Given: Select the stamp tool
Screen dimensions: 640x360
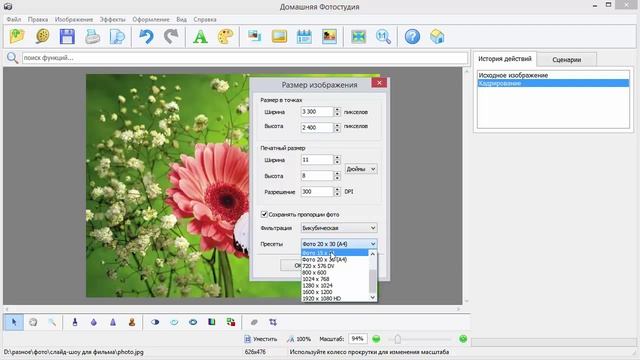Looking at the screenshot, I should coord(132,322).
